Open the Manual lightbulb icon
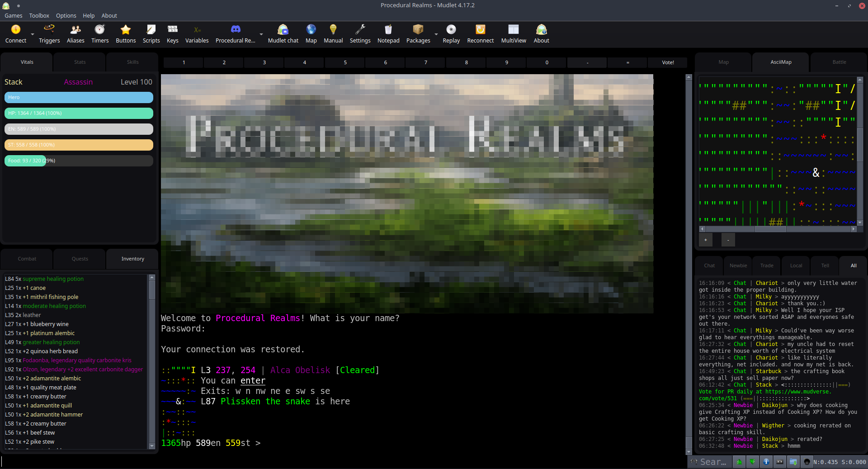This screenshot has height=469, width=868. [333, 34]
